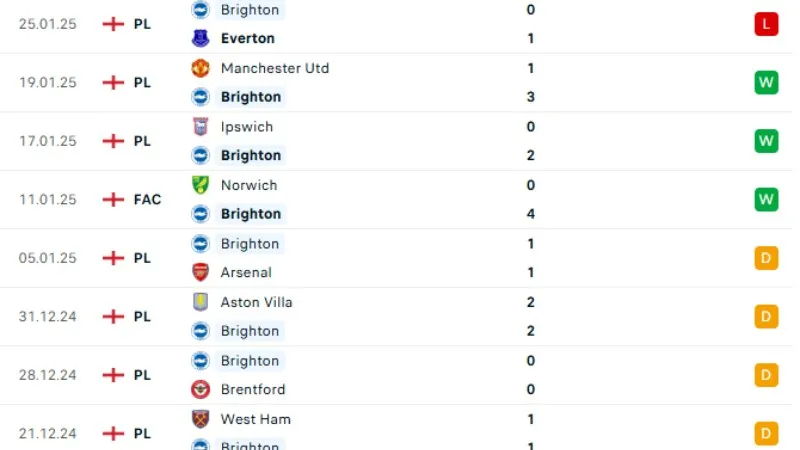The height and width of the screenshot is (450, 800).
Task: Open the Everton team link
Action: (x=248, y=39)
